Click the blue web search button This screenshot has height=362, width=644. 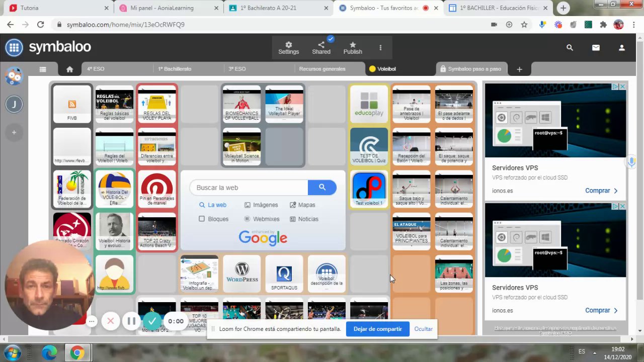pyautogui.click(x=322, y=188)
